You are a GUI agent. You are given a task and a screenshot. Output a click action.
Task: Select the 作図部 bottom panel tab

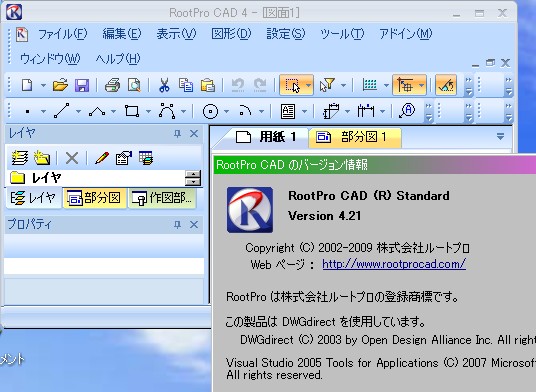click(162, 198)
